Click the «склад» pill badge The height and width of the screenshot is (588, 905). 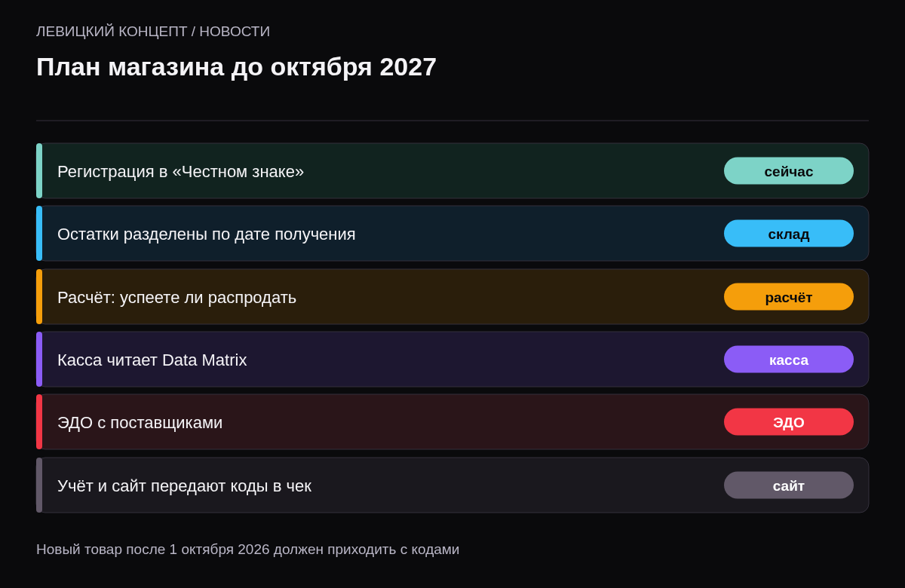click(x=789, y=234)
